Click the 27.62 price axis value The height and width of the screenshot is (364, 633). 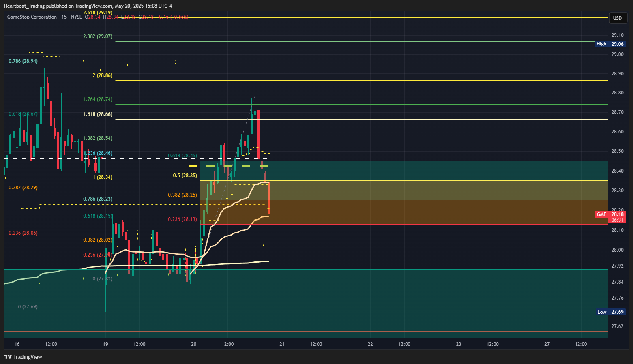click(x=617, y=326)
